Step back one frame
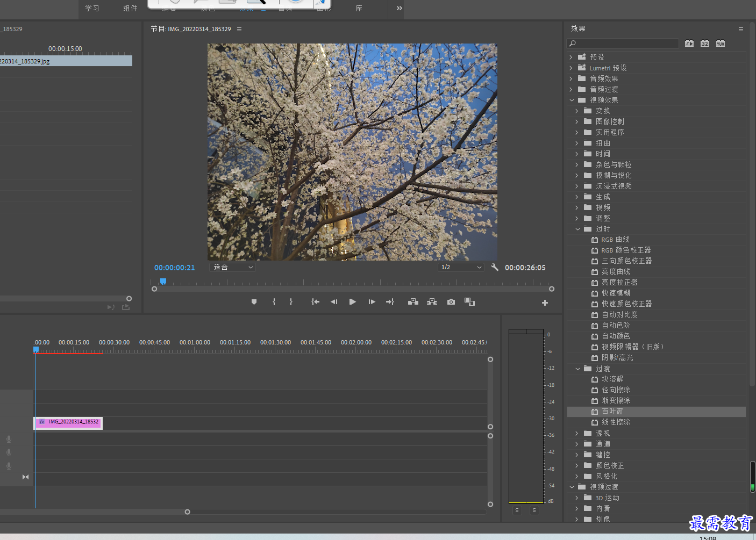Viewport: 756px width, 540px height. [x=334, y=302]
